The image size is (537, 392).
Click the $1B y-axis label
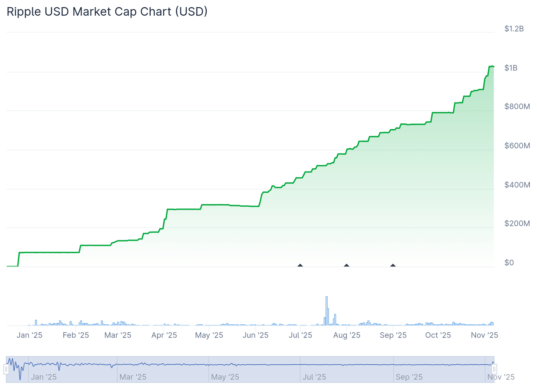[x=511, y=68]
